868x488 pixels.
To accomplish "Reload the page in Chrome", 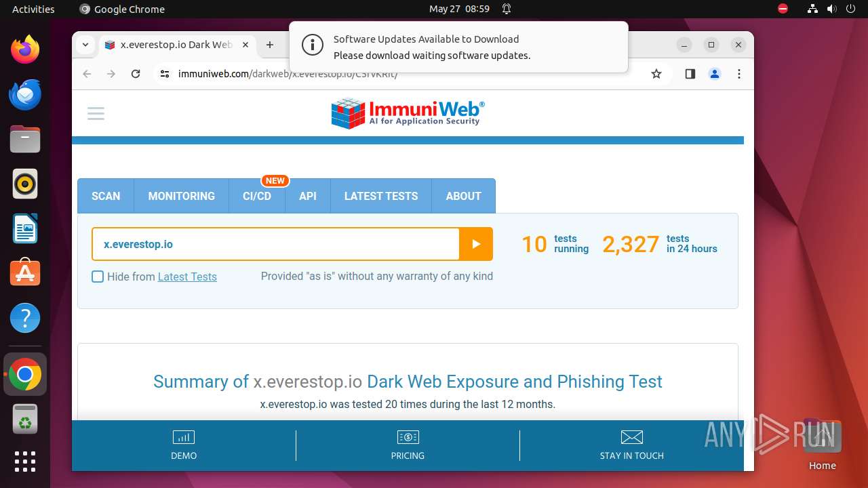I will click(x=136, y=74).
